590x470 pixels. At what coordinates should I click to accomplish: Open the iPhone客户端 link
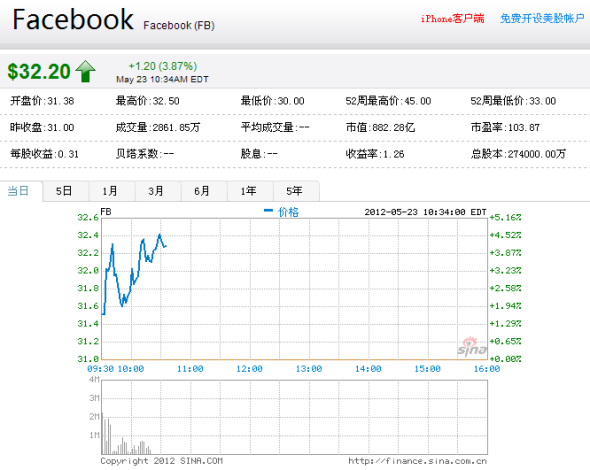click(452, 18)
